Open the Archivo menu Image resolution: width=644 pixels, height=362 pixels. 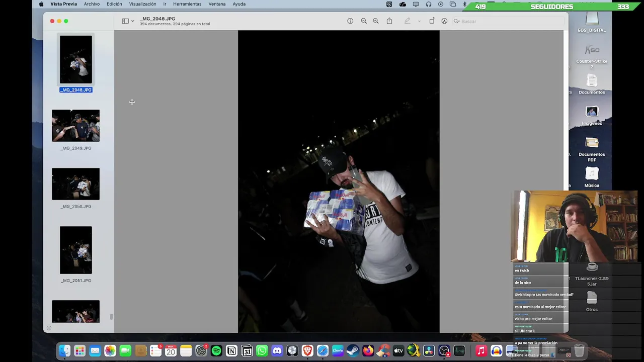[92, 4]
